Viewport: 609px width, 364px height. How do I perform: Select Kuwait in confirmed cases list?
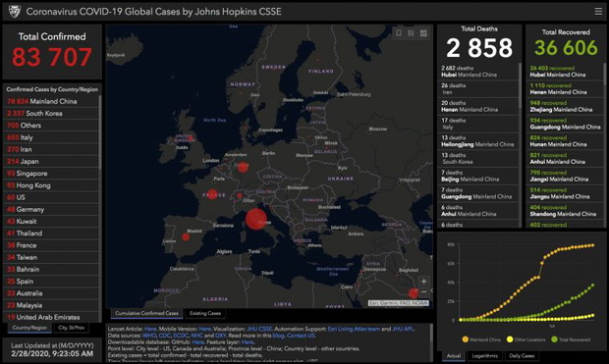point(51,221)
